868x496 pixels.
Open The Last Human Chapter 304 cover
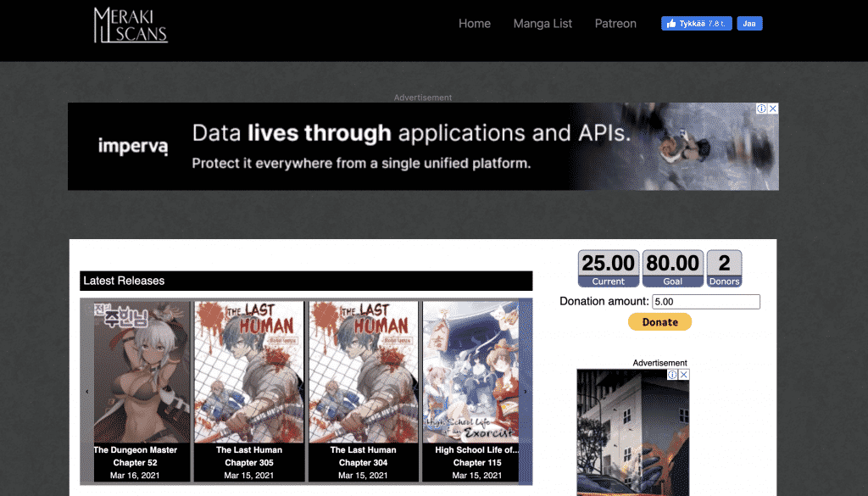click(363, 371)
